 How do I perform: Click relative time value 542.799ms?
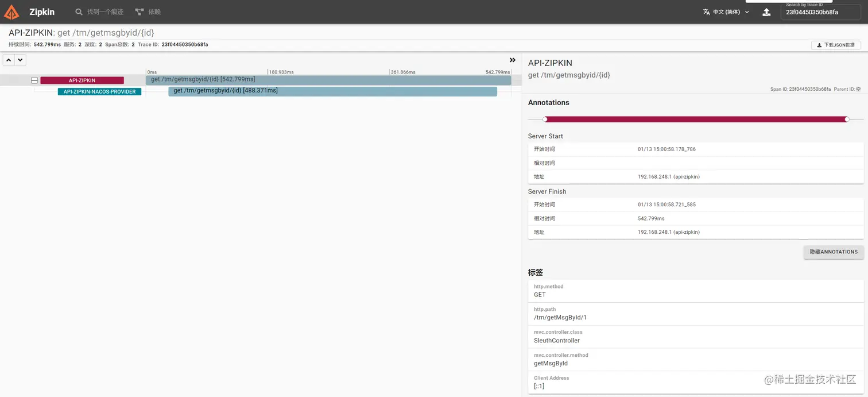pos(651,218)
